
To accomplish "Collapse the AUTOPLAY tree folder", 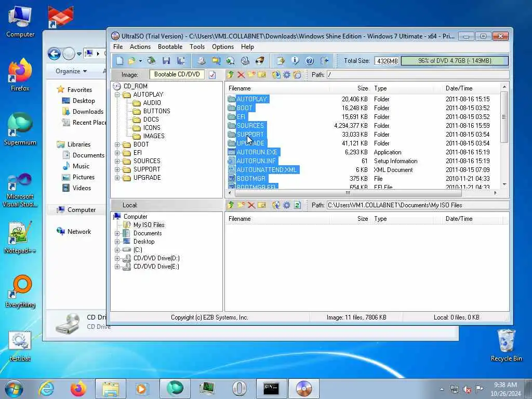I will pos(117,95).
